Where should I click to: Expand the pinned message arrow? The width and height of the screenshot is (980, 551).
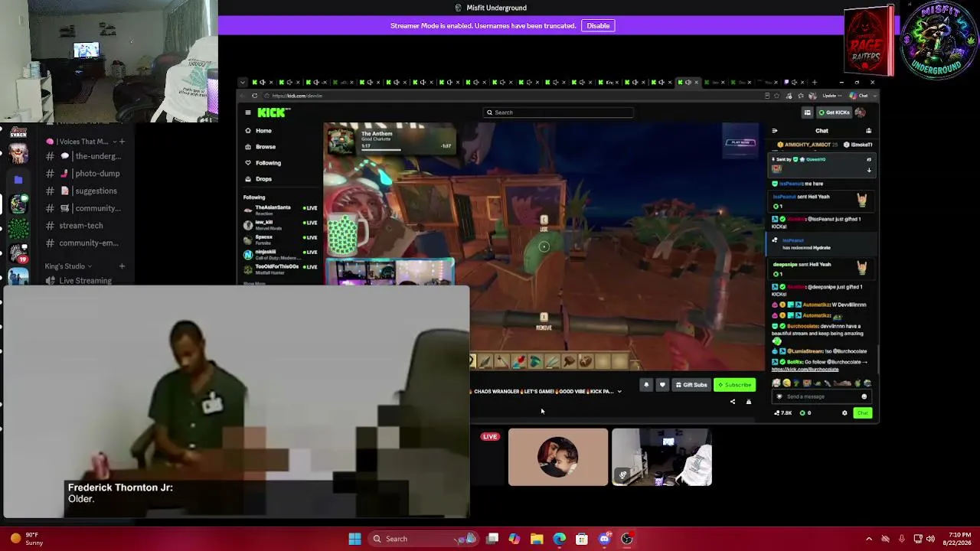pyautogui.click(x=869, y=170)
